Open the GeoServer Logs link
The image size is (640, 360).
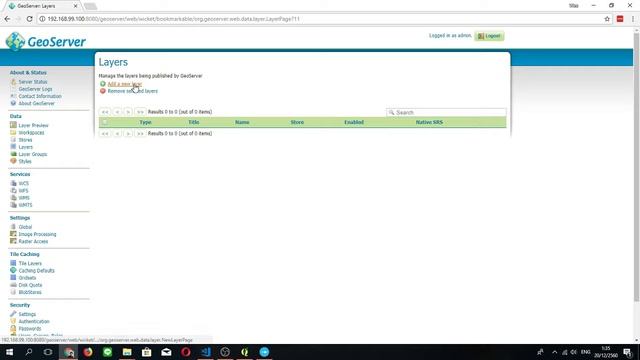pyautogui.click(x=35, y=89)
